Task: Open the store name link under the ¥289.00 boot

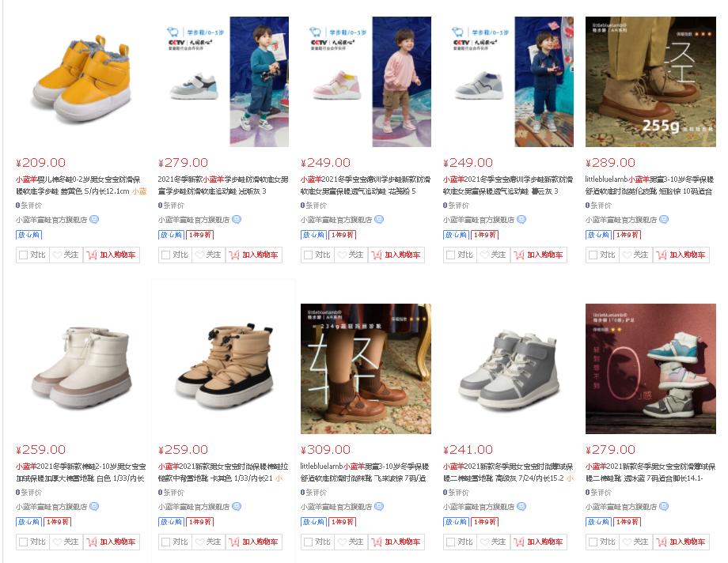Action: 620,220
